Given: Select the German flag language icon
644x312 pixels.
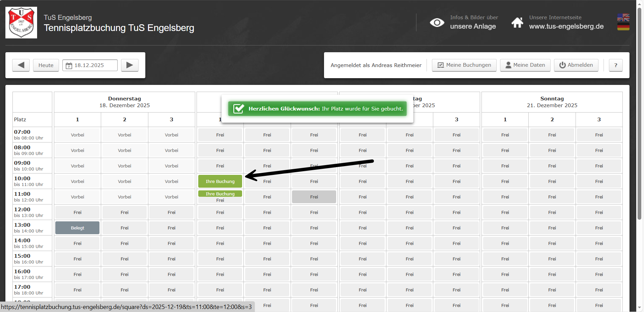Looking at the screenshot, I should (623, 26).
